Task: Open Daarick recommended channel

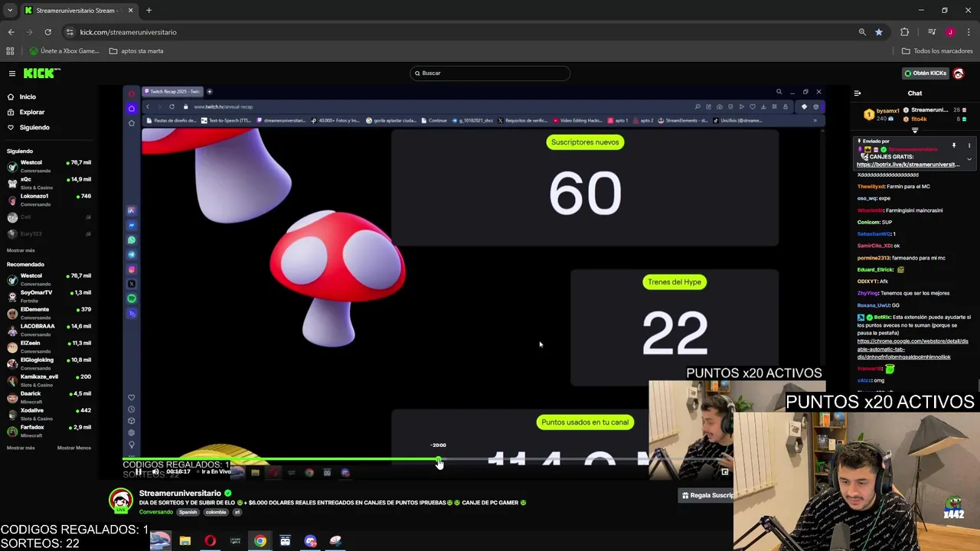Action: coord(48,396)
